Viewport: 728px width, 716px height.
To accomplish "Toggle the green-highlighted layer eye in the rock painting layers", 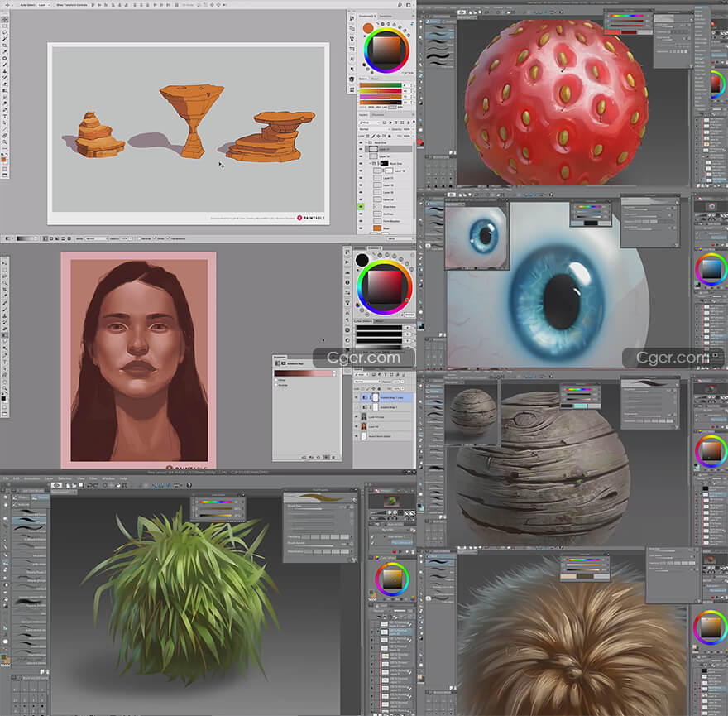I will (362, 205).
